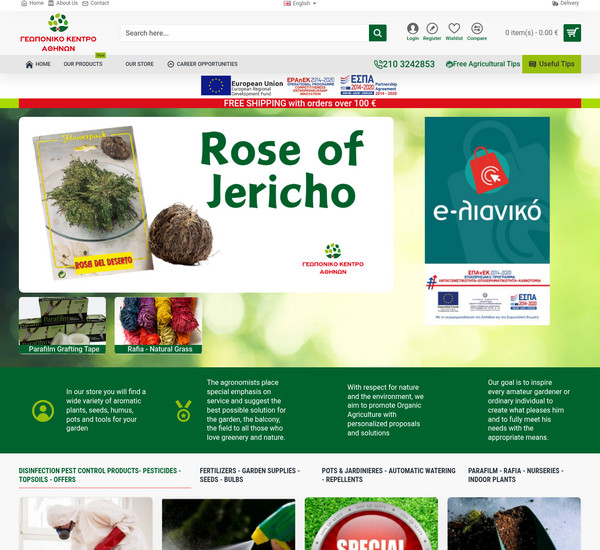Screen dimensions: 600x550
Task: Click the EPAnEK 2014-2020 programme logo
Action: 310,86
